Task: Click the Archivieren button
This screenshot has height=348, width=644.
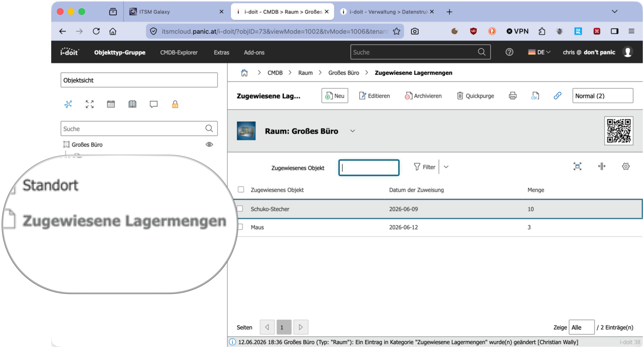Action: (423, 96)
